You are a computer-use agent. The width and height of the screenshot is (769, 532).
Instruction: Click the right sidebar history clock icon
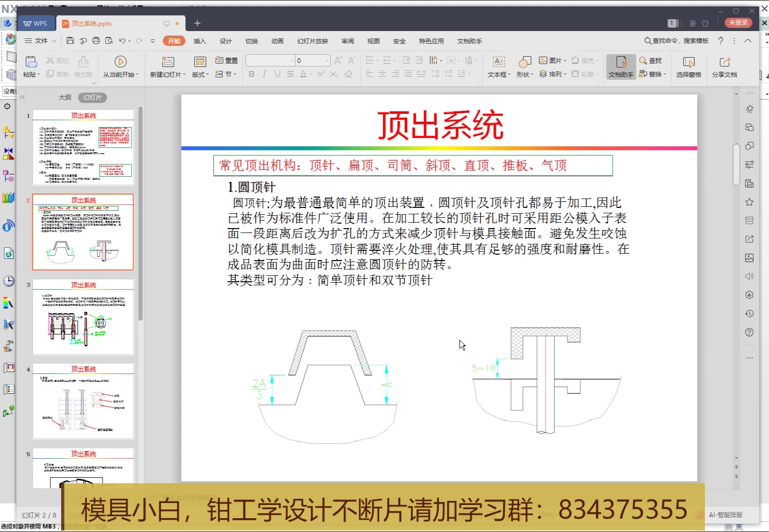coord(749,313)
